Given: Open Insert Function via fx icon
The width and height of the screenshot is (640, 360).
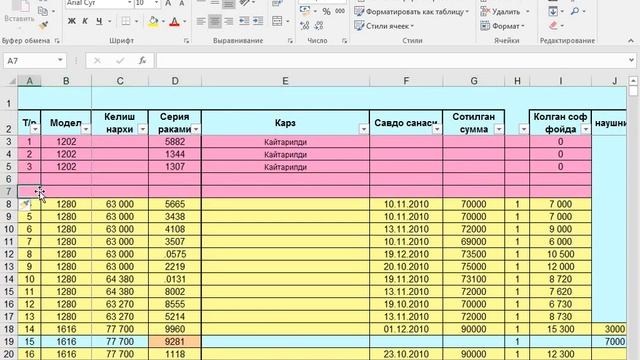Looking at the screenshot, I should pyautogui.click(x=142, y=61).
